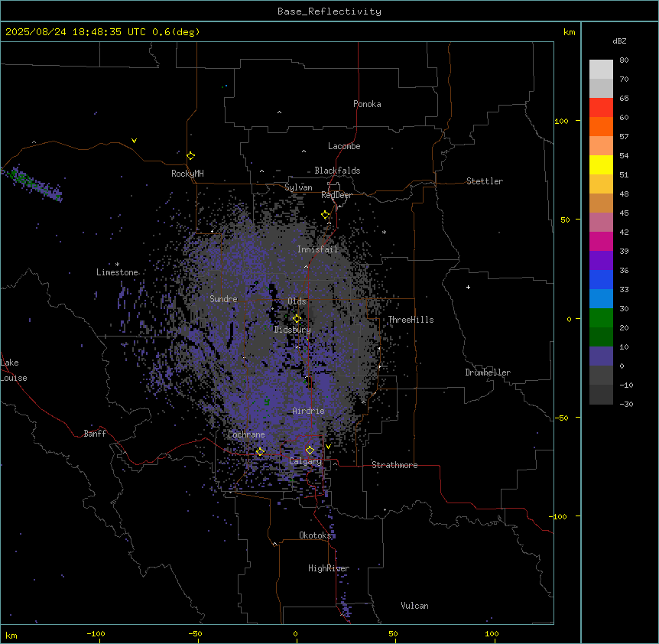Click the Sundre town label
Viewport: 659px width, 644px height.
pos(223,299)
